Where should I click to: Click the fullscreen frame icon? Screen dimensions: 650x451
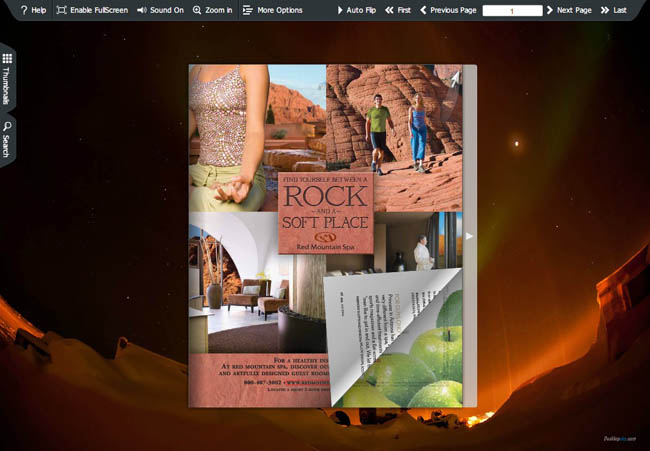coord(61,10)
